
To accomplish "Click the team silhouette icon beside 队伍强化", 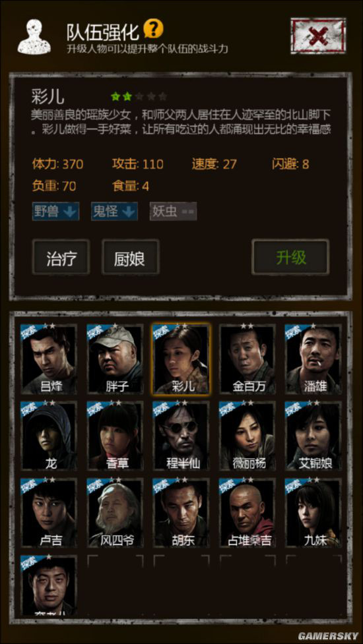I will 34,37.
